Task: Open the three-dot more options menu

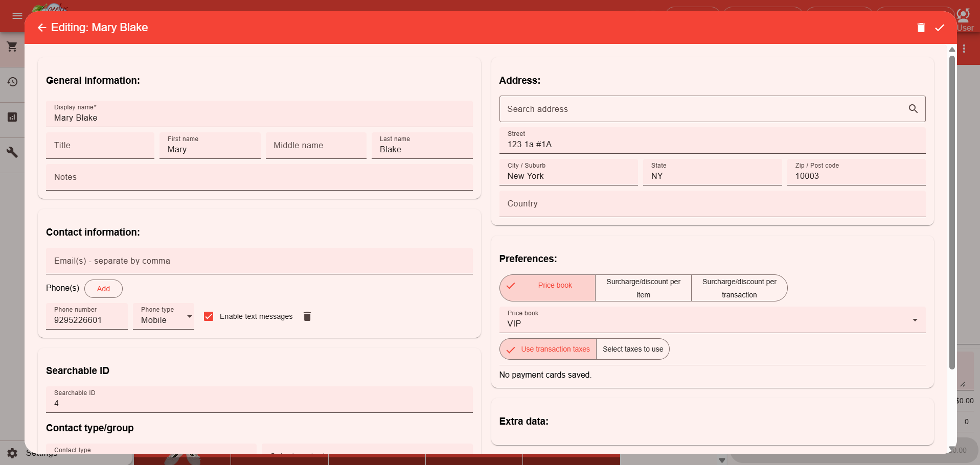Action: (964, 49)
